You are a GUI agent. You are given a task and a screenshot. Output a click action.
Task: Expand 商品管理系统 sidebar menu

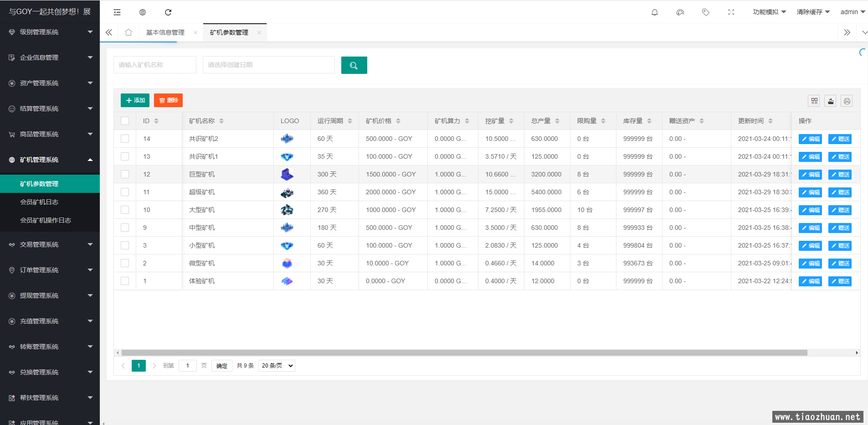(x=50, y=134)
